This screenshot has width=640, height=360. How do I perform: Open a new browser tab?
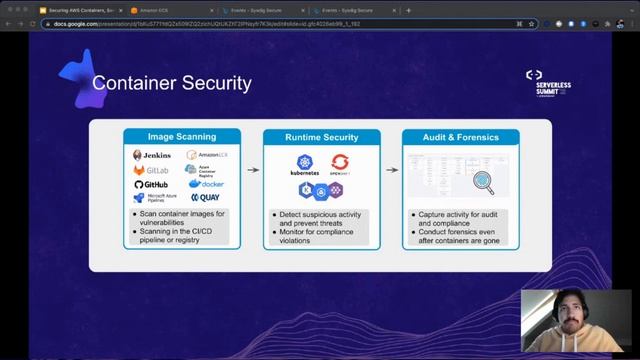(408, 11)
